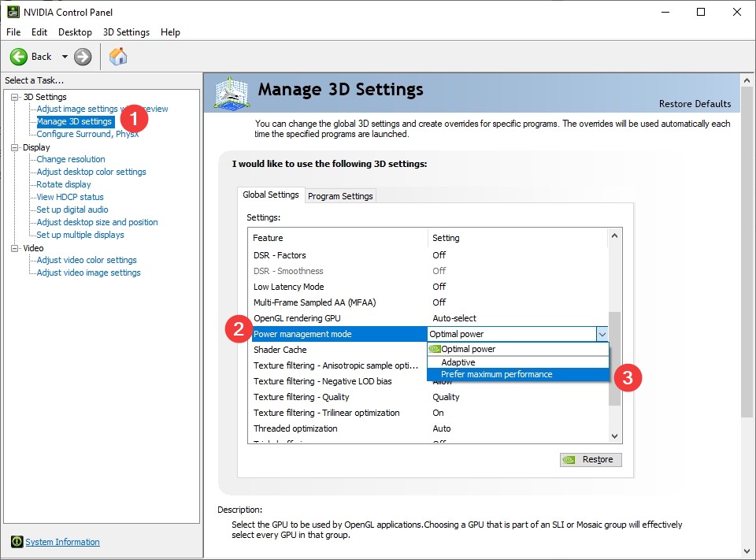756x560 pixels.
Task: Click the green Back arrow icon
Action: tap(19, 57)
